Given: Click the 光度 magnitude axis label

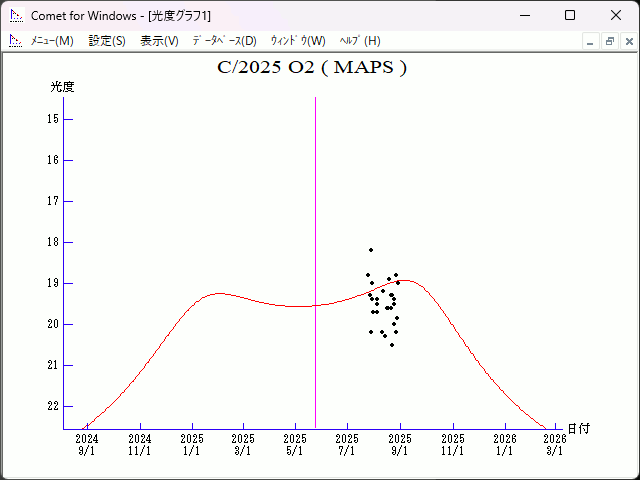Looking at the screenshot, I should coord(63,87).
